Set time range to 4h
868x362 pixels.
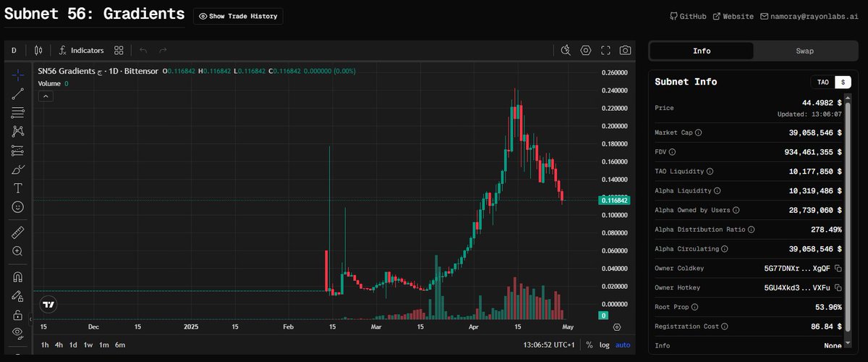point(59,345)
